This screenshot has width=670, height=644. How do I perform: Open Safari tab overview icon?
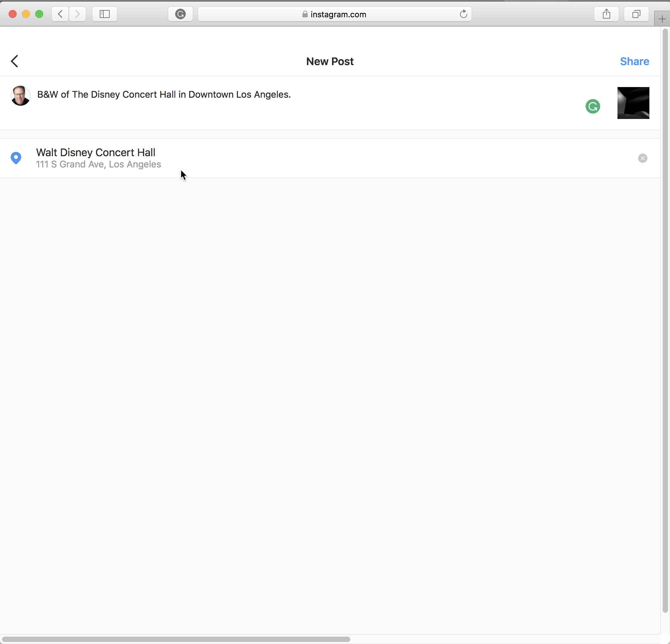coord(636,14)
